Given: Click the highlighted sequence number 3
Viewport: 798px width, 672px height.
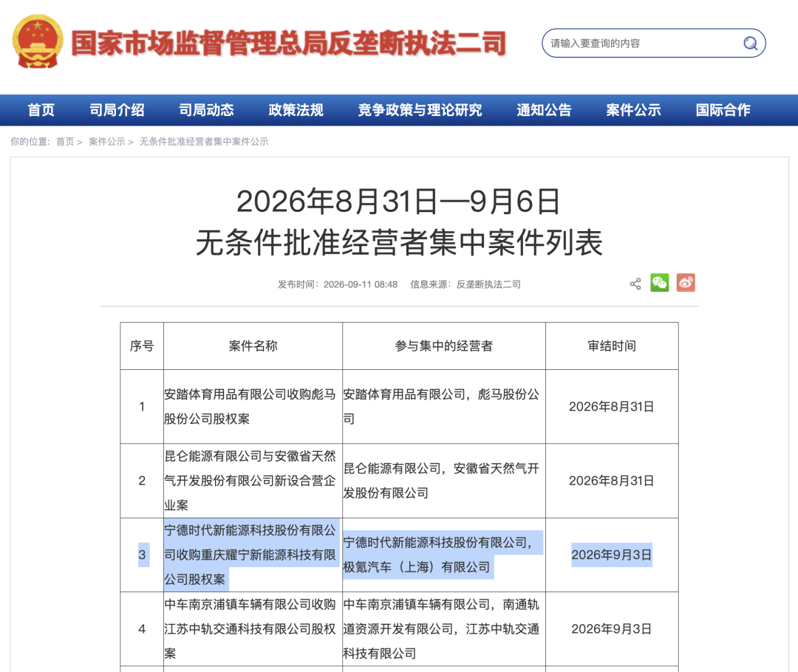Looking at the screenshot, I should point(142,555).
